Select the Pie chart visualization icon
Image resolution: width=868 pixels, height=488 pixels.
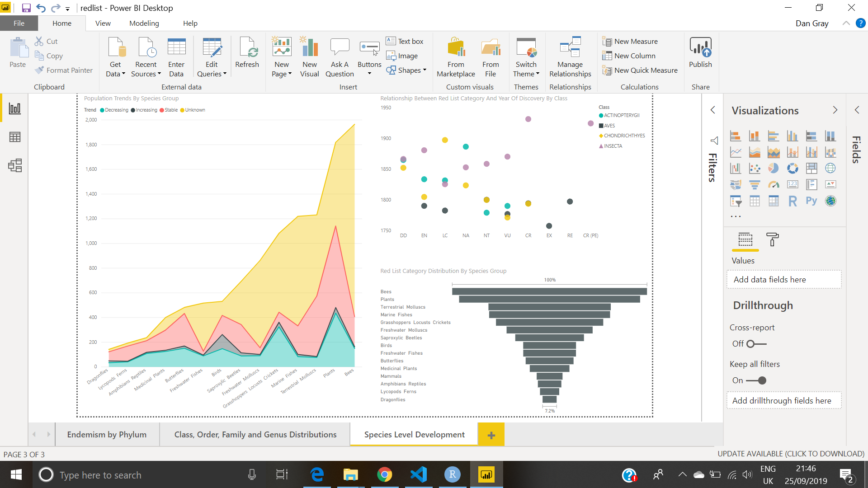[774, 169]
